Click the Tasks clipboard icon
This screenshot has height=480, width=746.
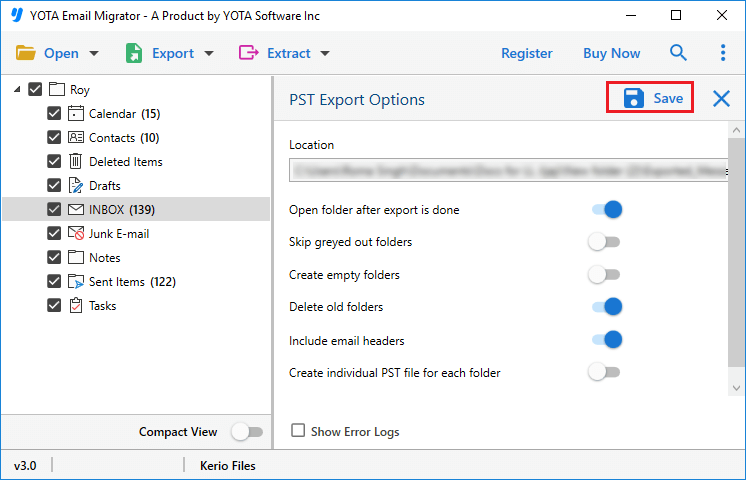[x=76, y=305]
